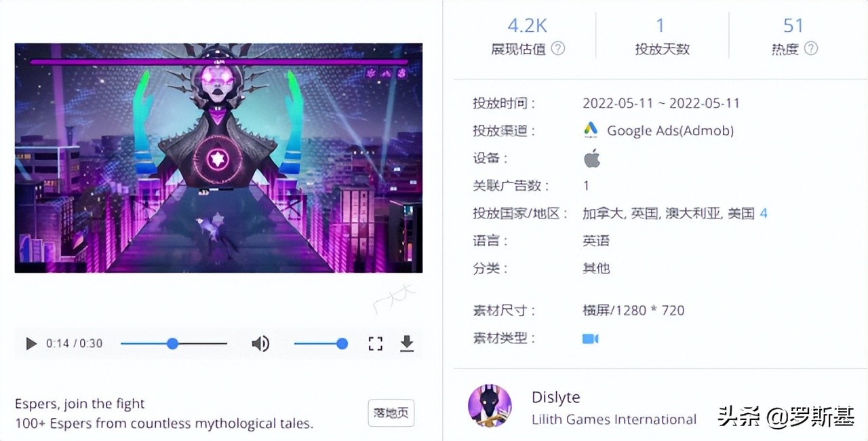Click the 4.2K impression estimate value
The width and height of the screenshot is (868, 441).
tap(527, 25)
